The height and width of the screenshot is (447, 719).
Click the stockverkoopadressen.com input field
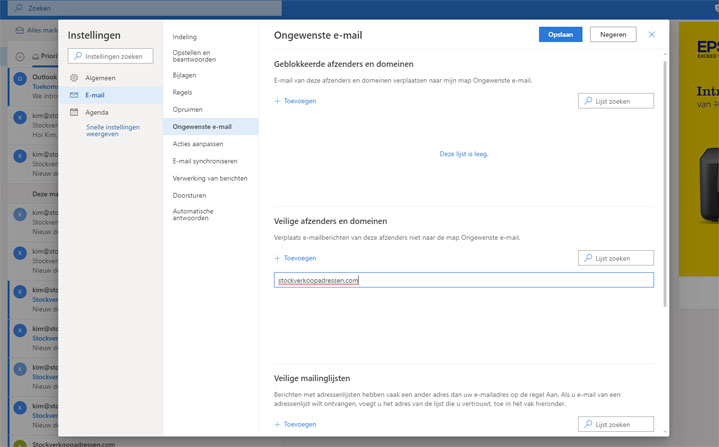[464, 280]
